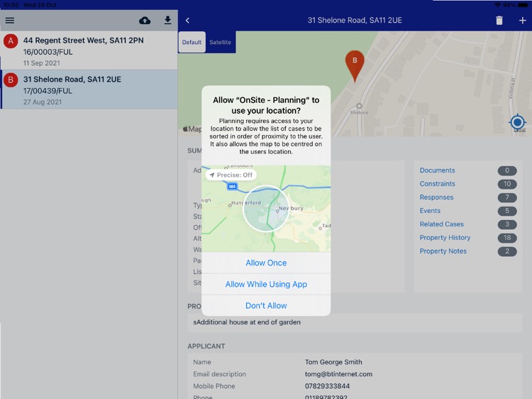
Task: Tap the location preview map in dialog
Action: 266,209
